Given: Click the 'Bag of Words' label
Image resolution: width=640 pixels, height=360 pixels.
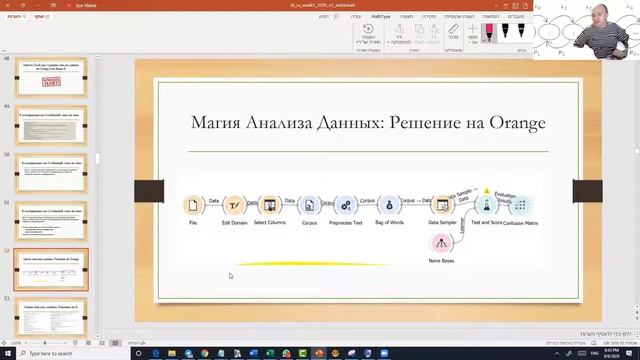Looking at the screenshot, I should pos(389,222).
